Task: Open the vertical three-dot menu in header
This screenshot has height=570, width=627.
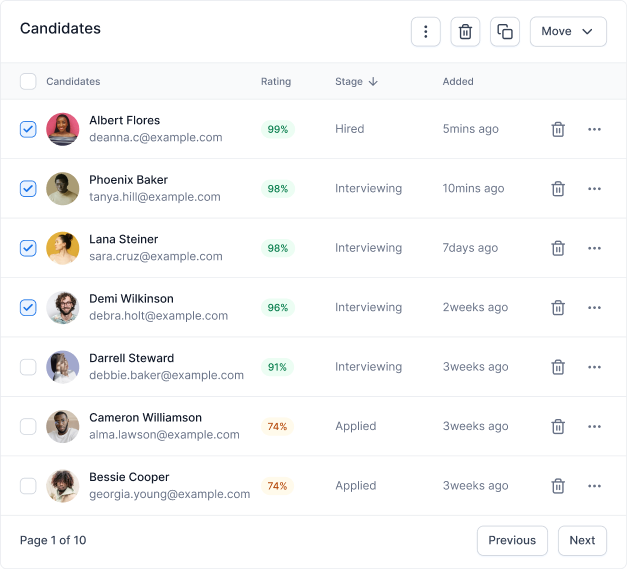Action: pyautogui.click(x=425, y=32)
